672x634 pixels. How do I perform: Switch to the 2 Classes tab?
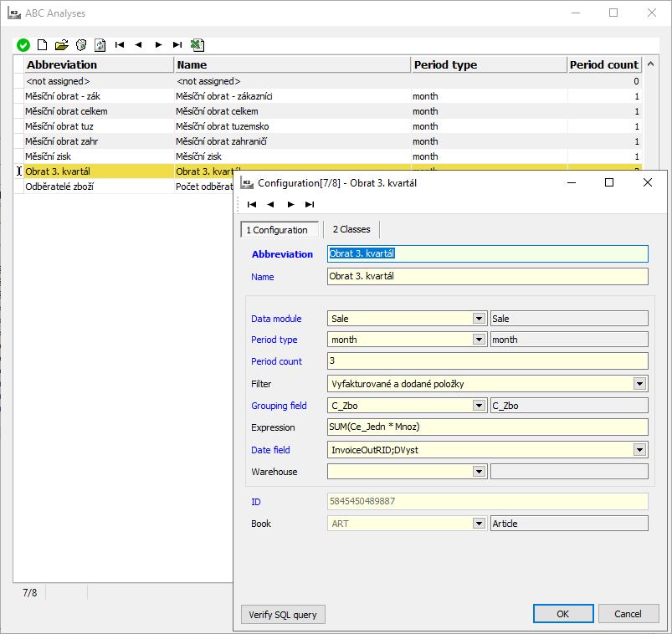point(351,229)
